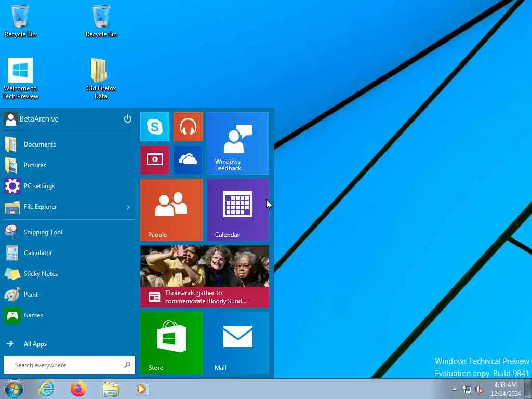Screen dimensions: 532x399
Task: Open the Skype tile
Action: click(x=155, y=127)
